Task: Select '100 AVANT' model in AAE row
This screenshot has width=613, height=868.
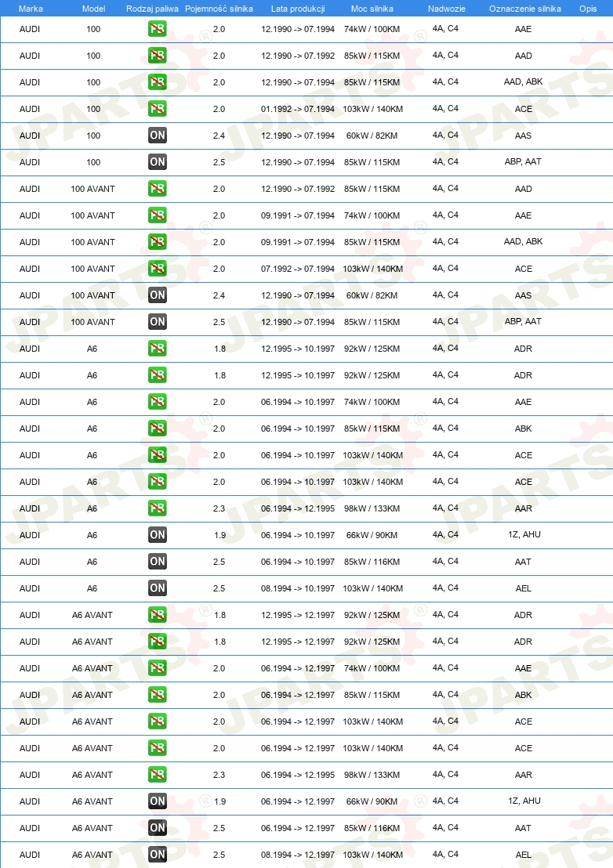Action: (93, 215)
